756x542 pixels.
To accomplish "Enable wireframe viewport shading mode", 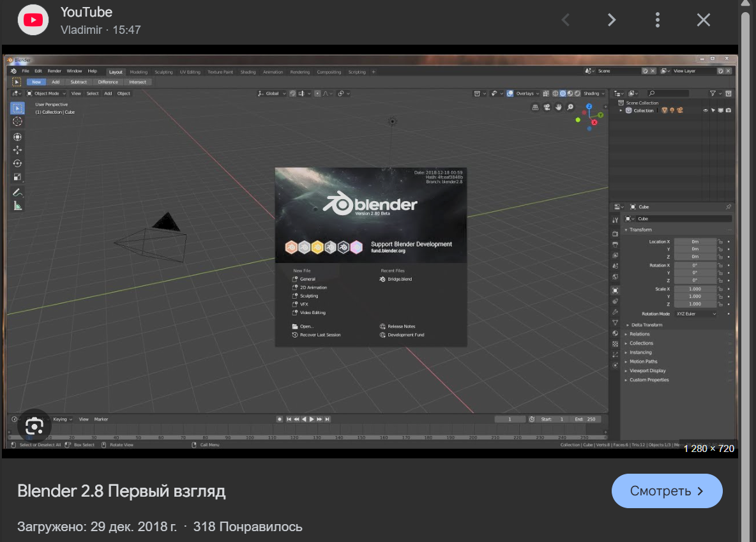I will point(556,94).
